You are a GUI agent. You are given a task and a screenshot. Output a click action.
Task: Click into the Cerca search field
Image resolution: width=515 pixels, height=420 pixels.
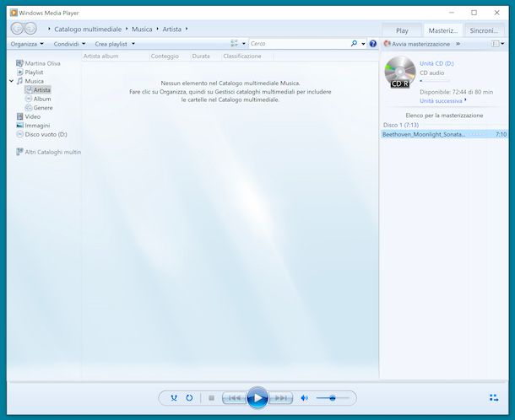point(299,44)
